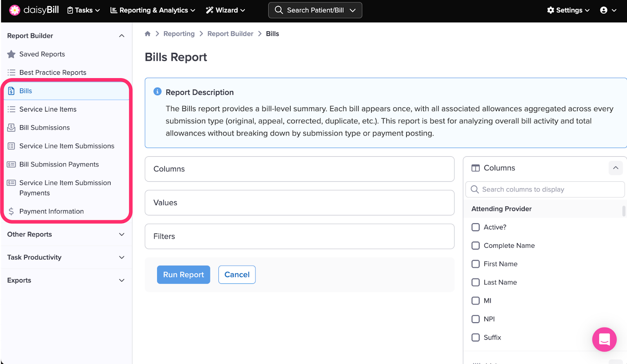The height and width of the screenshot is (364, 627).
Task: Expand the Other Reports section
Action: pos(121,234)
